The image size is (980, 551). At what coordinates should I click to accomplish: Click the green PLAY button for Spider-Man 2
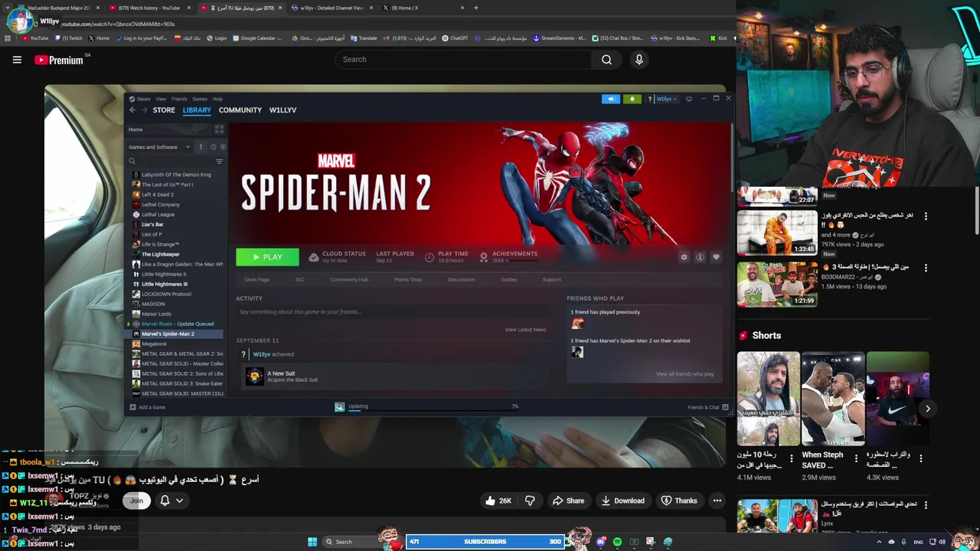tap(267, 257)
